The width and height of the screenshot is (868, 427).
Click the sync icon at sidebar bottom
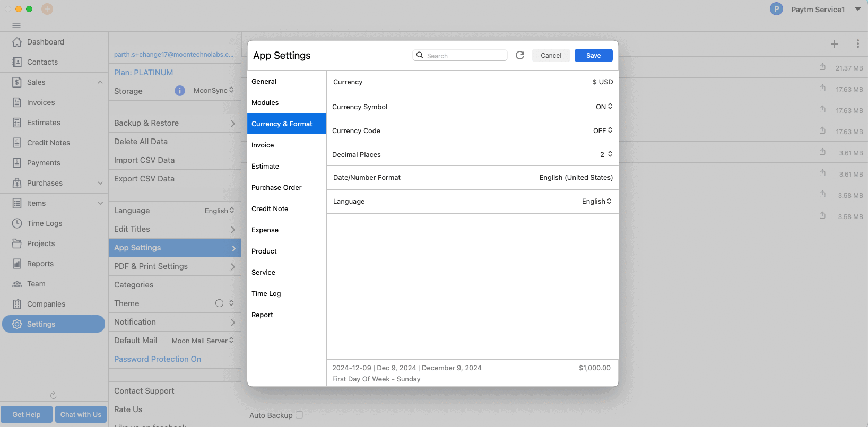[x=53, y=395]
